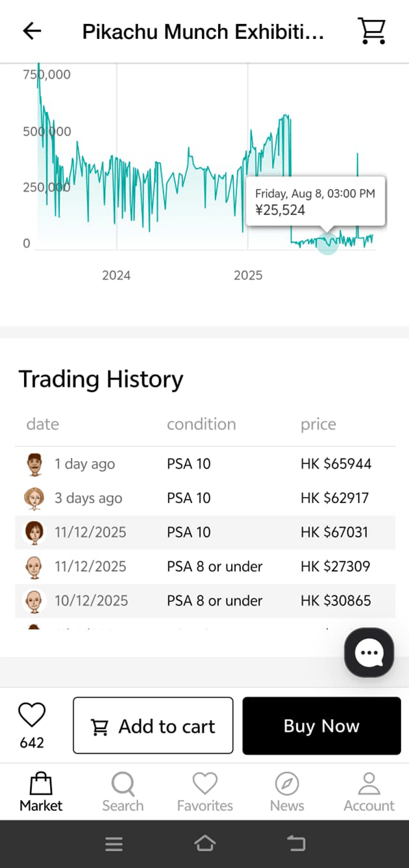Image resolution: width=409 pixels, height=868 pixels.
Task: Open the shopping cart icon
Action: (x=371, y=31)
